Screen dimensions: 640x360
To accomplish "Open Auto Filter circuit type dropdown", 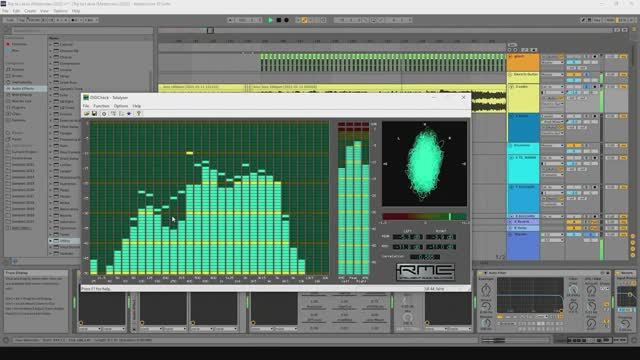I will click(x=541, y=317).
